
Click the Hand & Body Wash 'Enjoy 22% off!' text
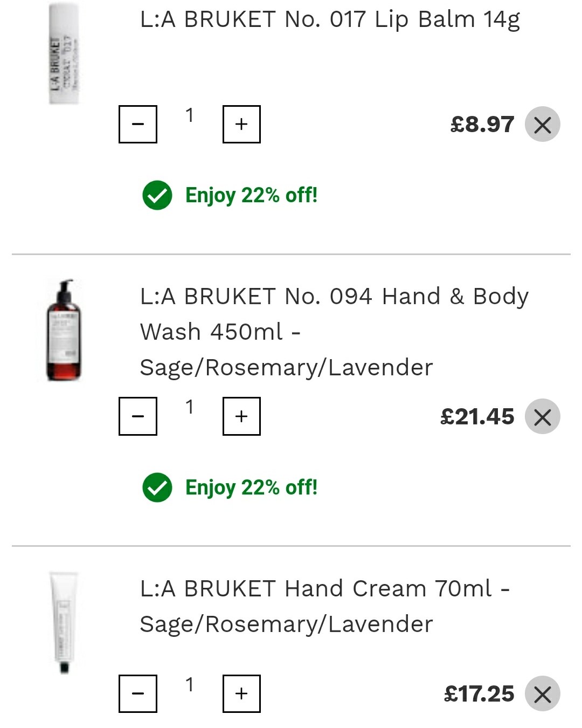tap(251, 487)
